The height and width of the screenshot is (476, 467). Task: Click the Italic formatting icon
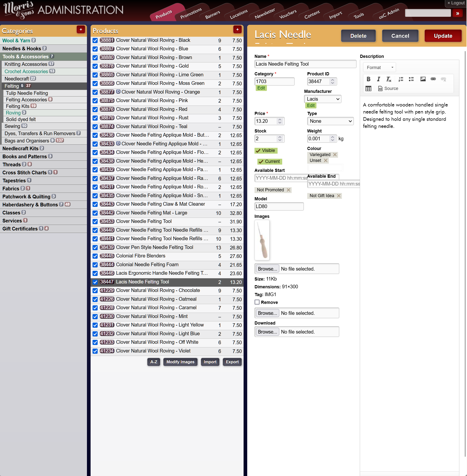click(378, 79)
